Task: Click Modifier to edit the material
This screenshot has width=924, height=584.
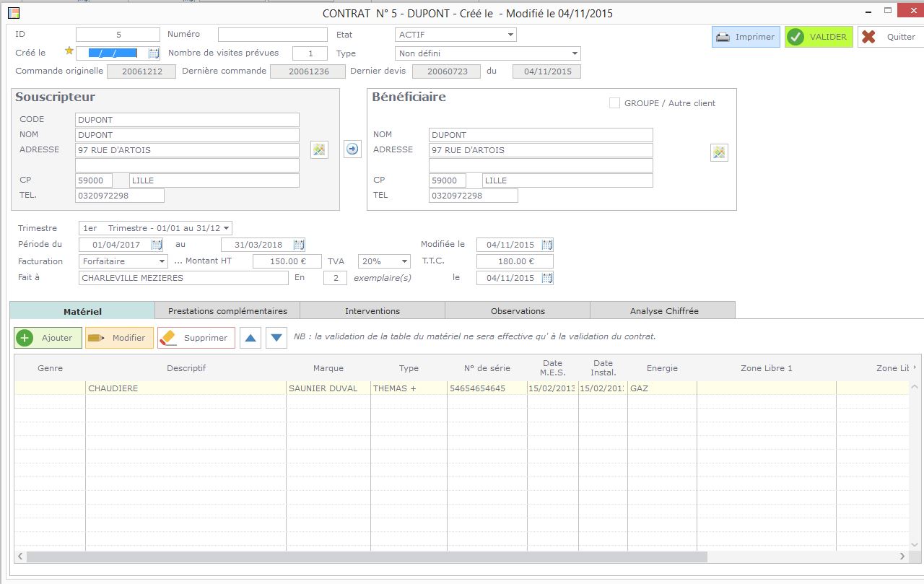Action: click(x=119, y=338)
